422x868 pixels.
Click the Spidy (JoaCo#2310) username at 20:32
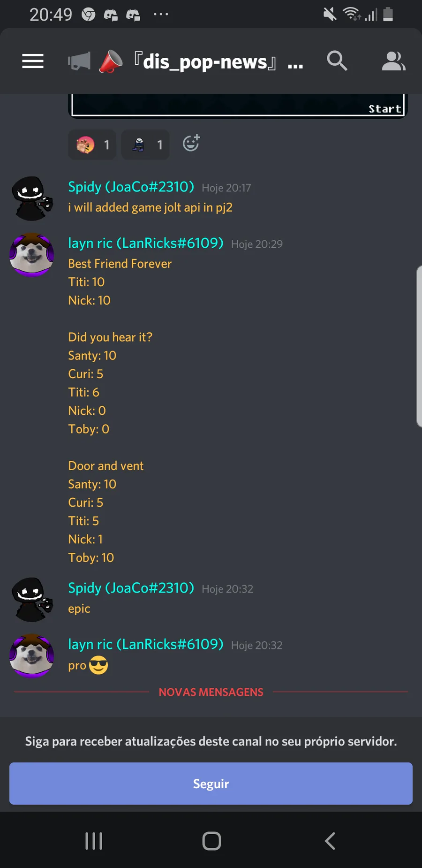coord(131,588)
